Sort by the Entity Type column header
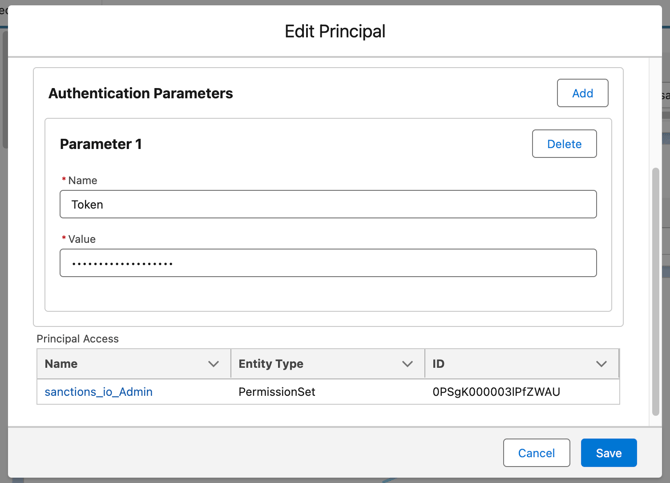The width and height of the screenshot is (670, 483). [x=271, y=364]
